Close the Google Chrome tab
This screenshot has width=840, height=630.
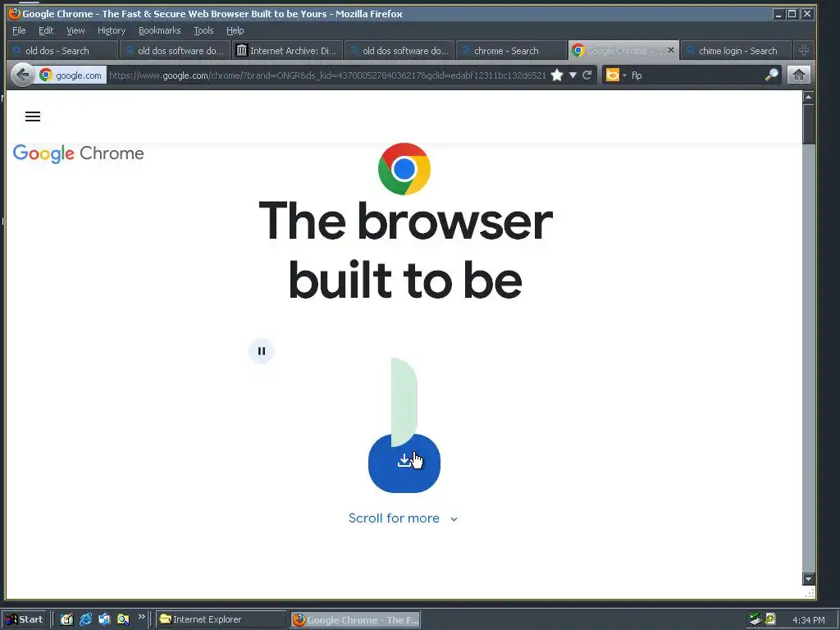(x=671, y=50)
